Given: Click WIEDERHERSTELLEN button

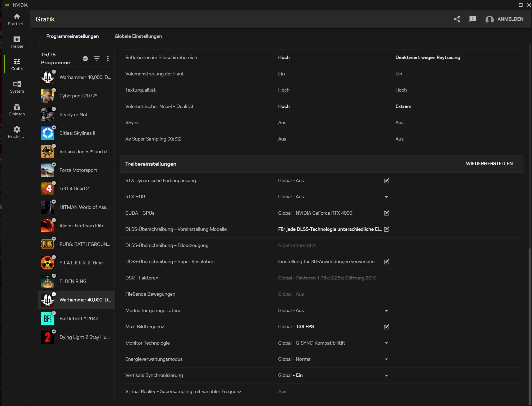Looking at the screenshot, I should point(489,164).
